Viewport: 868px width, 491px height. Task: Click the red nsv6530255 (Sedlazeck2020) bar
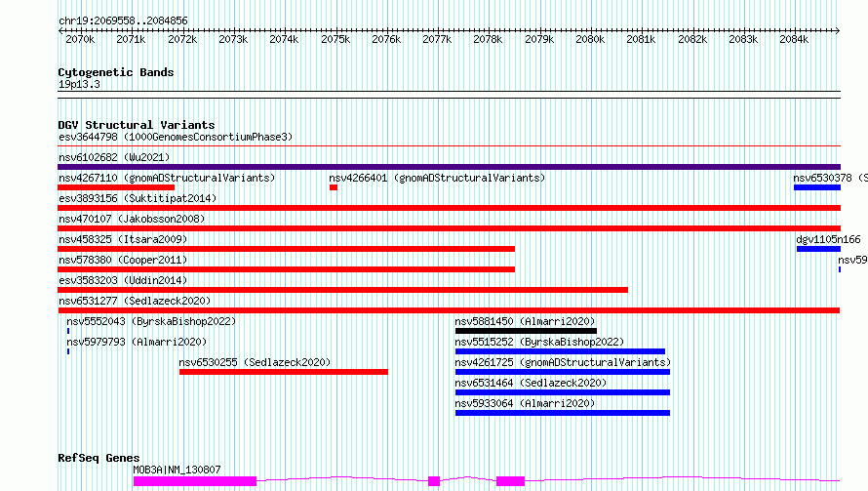coord(284,372)
